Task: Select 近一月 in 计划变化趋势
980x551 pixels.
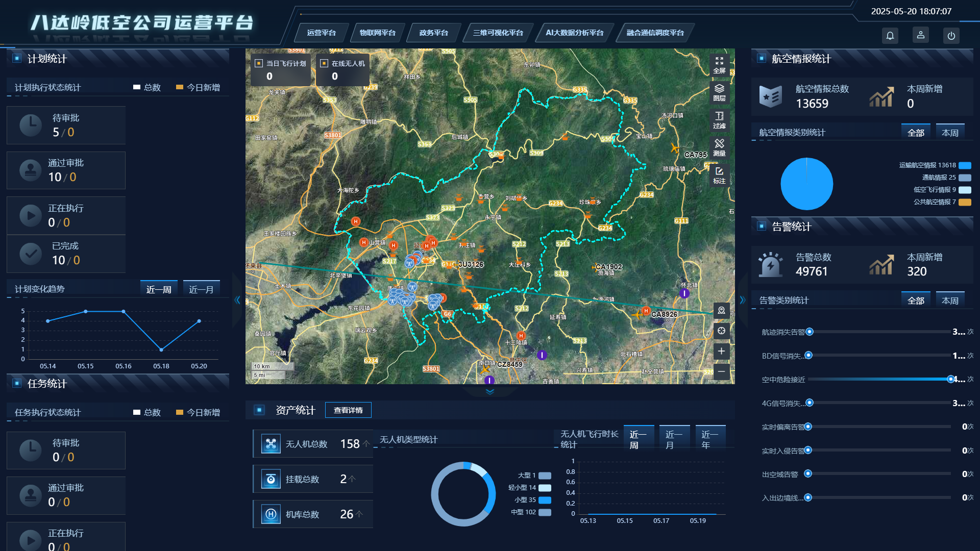Action: (x=201, y=289)
